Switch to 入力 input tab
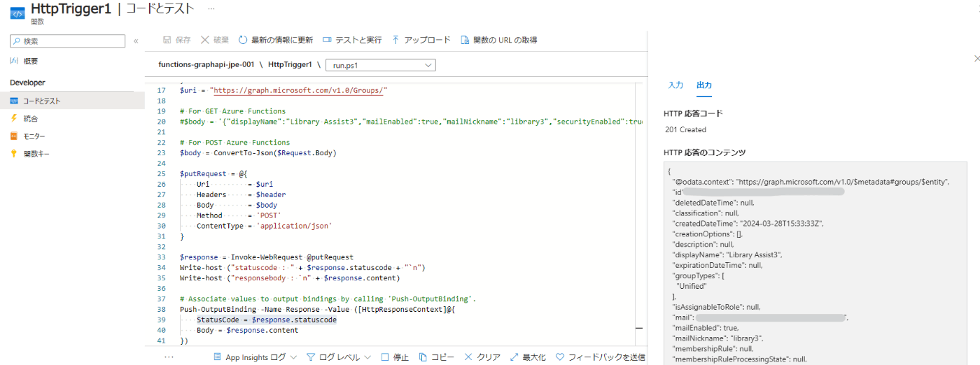Image resolution: width=980 pixels, height=365 pixels. (x=675, y=85)
